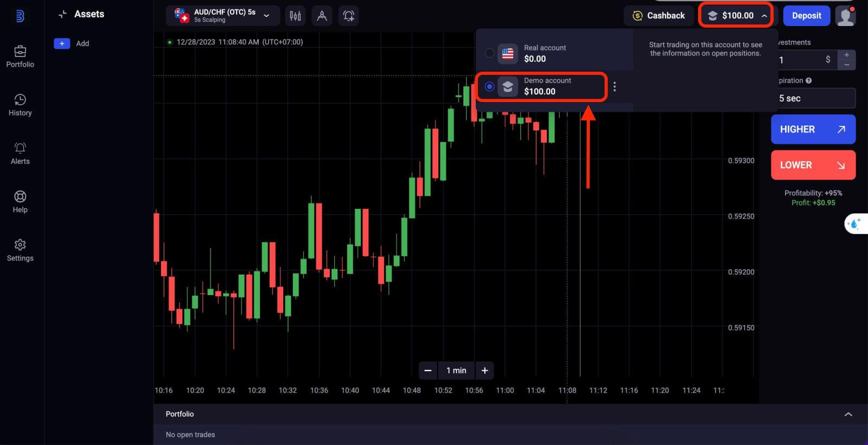This screenshot has height=445, width=868.
Task: Open Demo account three-dot options menu
Action: [614, 86]
